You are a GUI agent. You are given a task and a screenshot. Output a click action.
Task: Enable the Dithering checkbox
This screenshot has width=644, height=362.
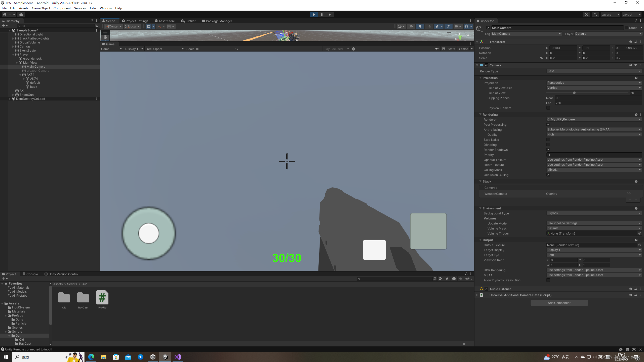(x=548, y=145)
